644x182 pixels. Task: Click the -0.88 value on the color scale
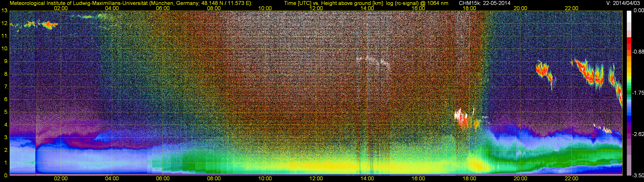point(638,52)
